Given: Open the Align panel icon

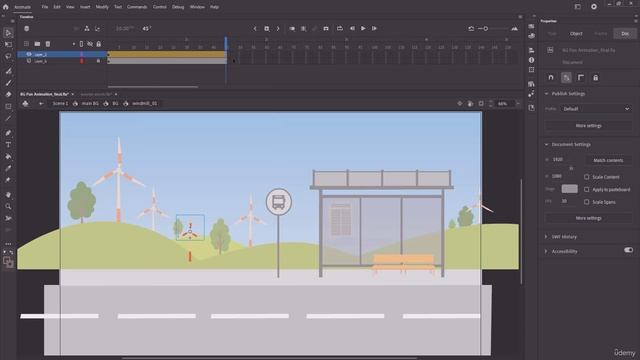Looking at the screenshot, I should [531, 50].
